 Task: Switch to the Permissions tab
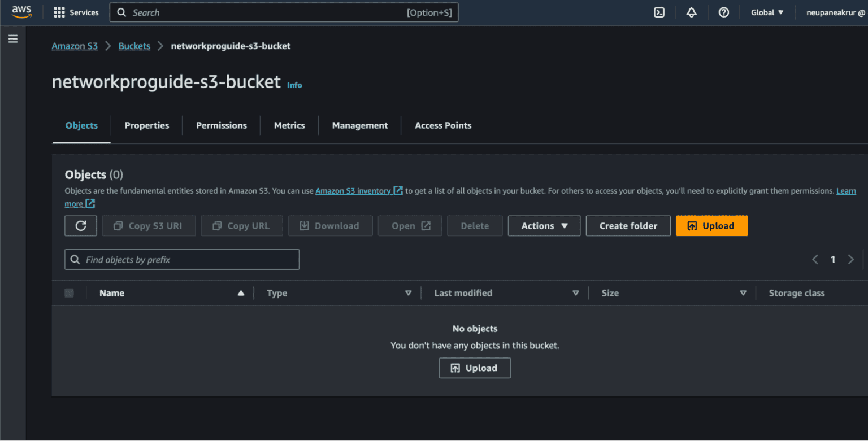click(221, 125)
